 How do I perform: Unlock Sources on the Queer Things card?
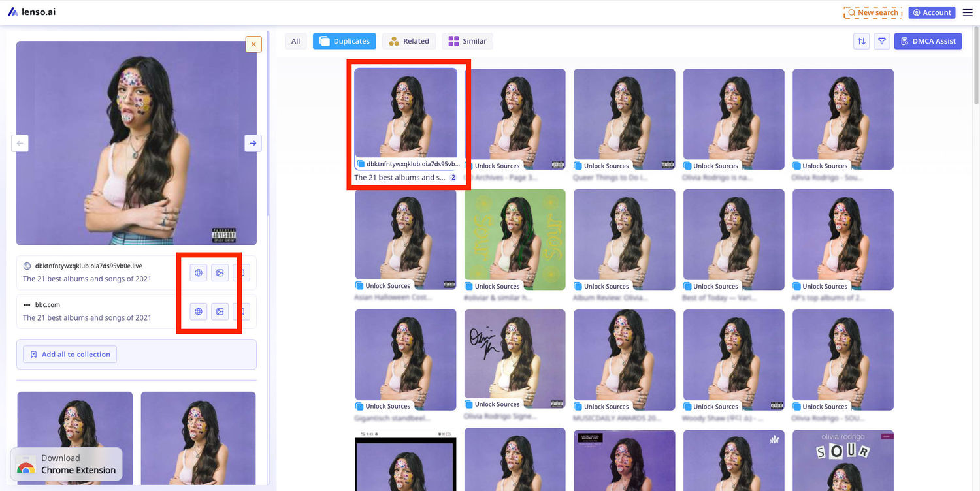pyautogui.click(x=602, y=166)
